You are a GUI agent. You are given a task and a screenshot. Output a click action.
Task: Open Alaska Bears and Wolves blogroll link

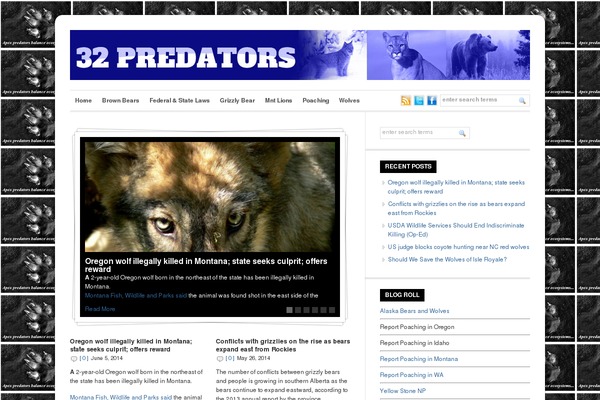414,311
